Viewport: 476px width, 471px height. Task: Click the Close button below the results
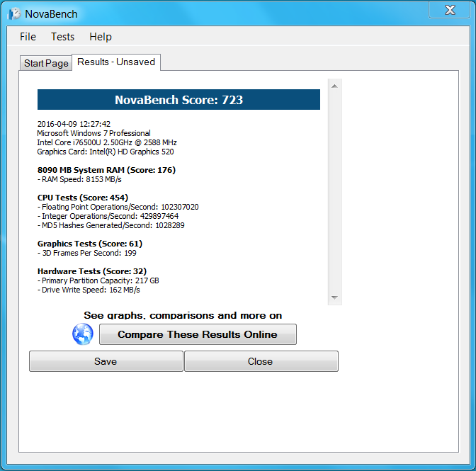260,361
